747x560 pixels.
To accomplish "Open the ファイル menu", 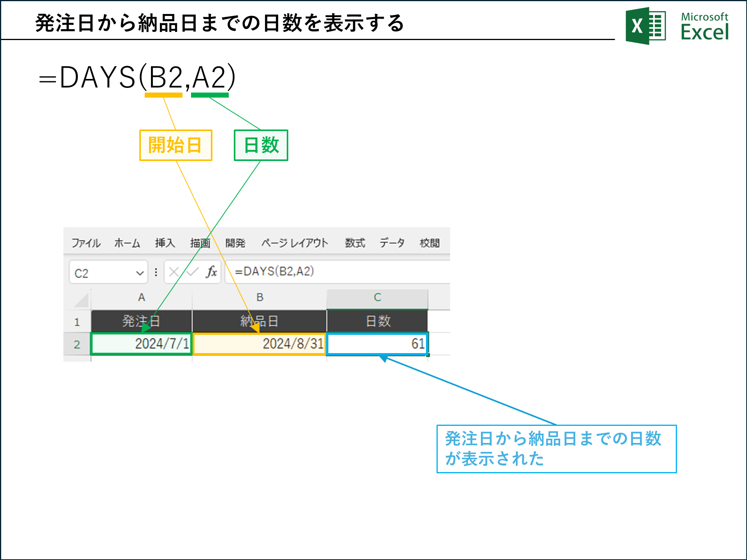I will click(86, 243).
